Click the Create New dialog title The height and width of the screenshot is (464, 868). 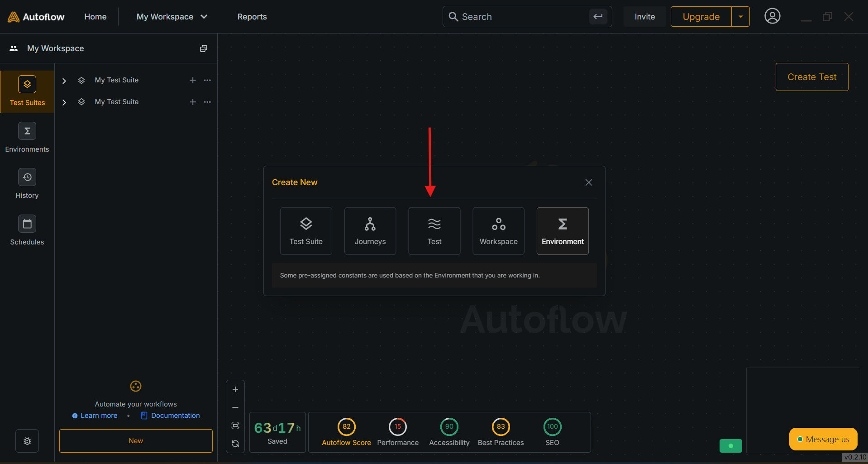295,182
